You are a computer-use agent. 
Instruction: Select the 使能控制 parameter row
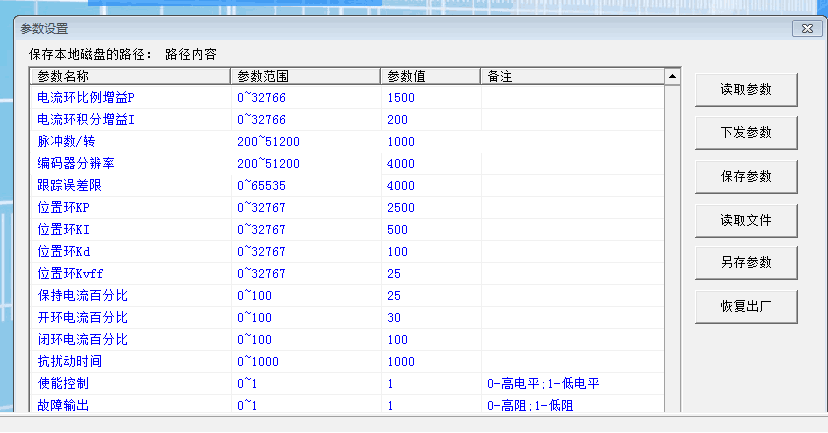pos(63,383)
